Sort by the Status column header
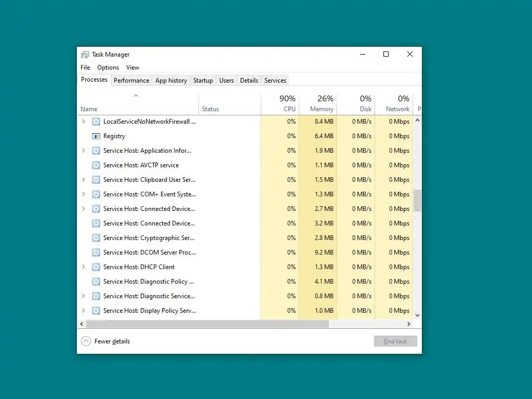532x399 pixels. (230, 104)
